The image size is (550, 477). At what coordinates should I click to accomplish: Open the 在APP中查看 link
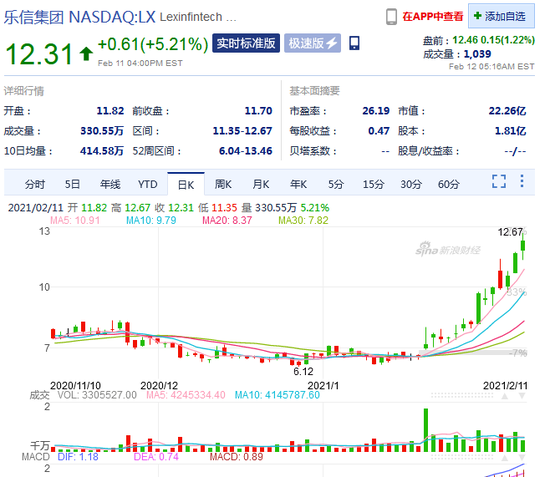(x=432, y=16)
